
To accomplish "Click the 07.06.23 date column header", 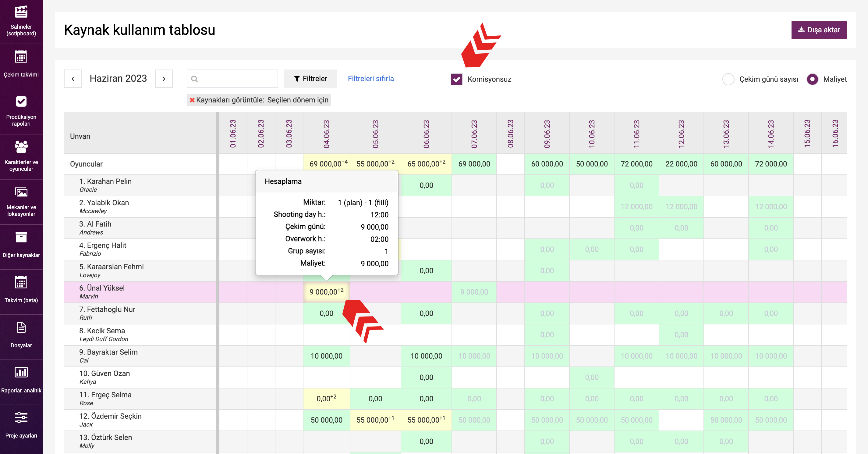I will [474, 134].
